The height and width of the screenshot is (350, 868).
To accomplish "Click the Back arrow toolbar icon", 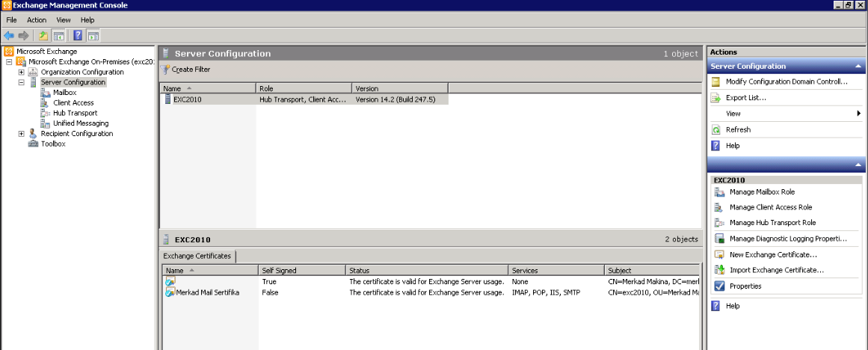I will pos(9,36).
